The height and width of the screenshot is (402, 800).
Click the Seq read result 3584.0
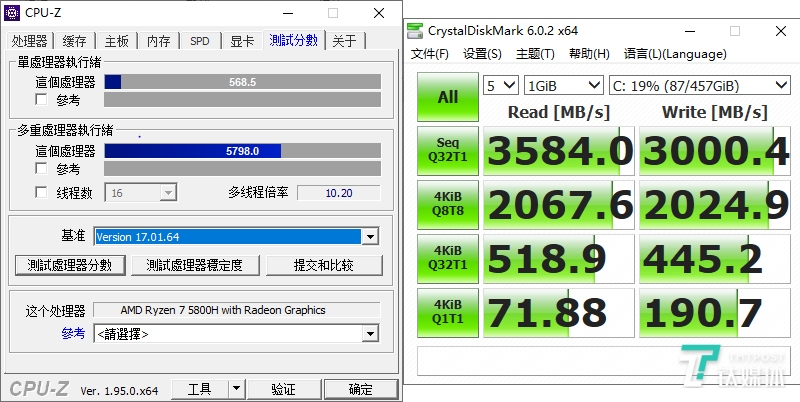(x=559, y=150)
